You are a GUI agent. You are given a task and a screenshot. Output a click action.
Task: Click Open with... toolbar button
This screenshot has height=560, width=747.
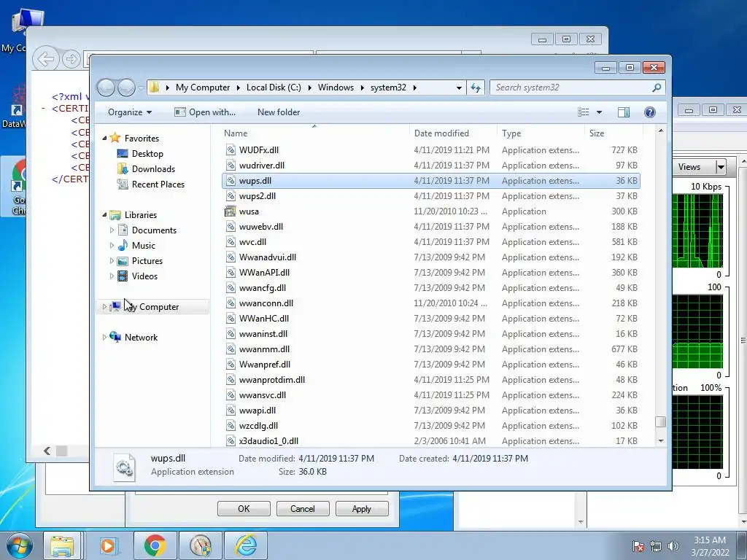point(205,112)
